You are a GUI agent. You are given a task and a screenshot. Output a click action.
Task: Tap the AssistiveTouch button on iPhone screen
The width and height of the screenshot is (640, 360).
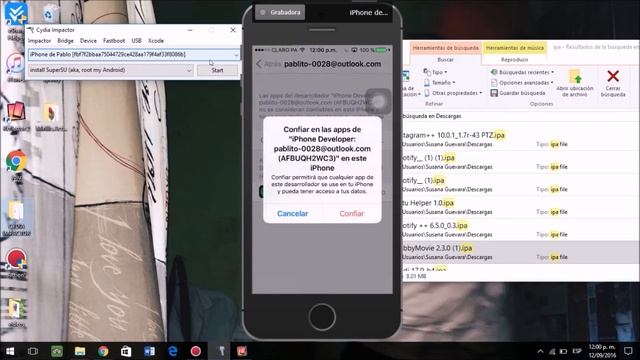pyautogui.click(x=378, y=101)
